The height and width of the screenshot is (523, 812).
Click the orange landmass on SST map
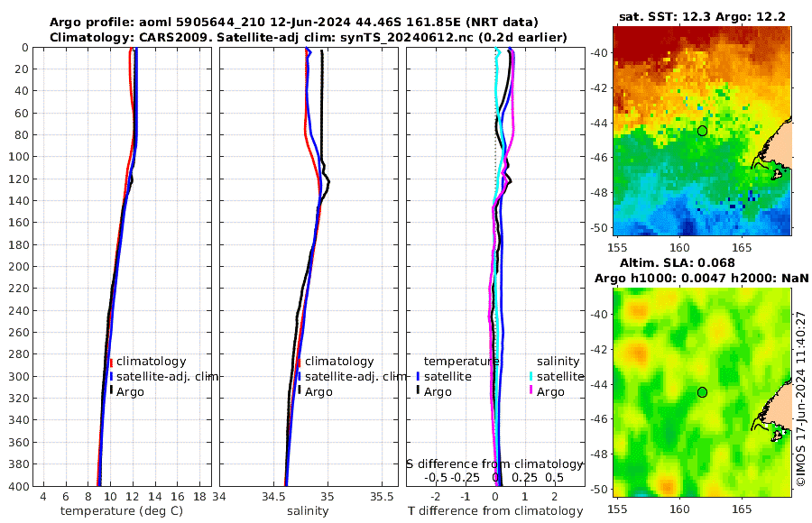[x=780, y=142]
